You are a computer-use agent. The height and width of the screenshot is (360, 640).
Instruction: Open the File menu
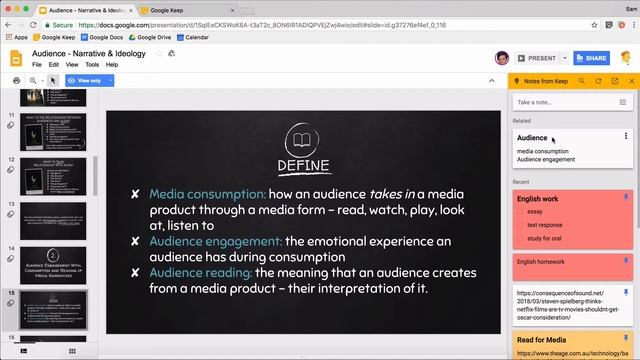(x=37, y=64)
